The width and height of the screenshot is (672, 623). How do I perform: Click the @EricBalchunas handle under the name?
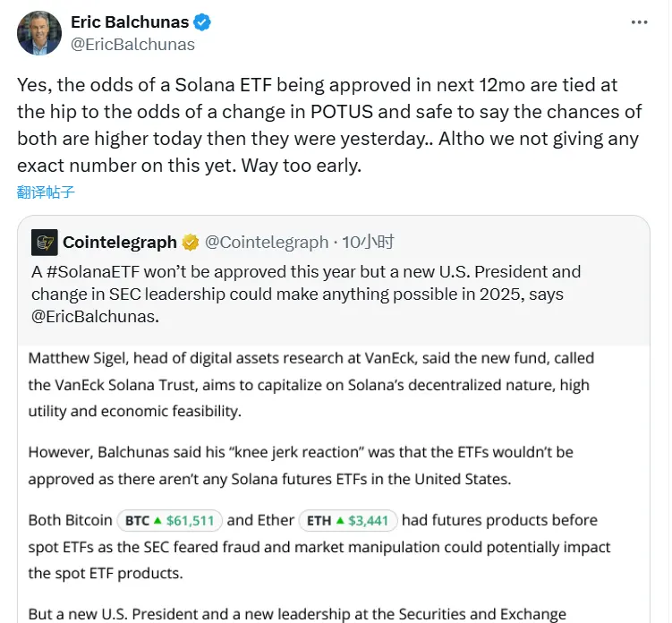(132, 44)
